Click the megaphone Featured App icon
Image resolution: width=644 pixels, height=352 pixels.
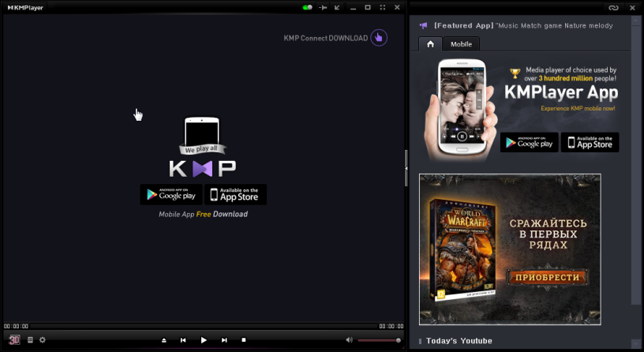click(423, 25)
